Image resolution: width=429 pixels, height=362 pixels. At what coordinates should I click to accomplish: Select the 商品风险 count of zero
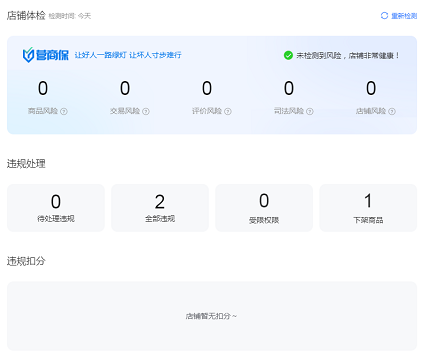tap(43, 88)
